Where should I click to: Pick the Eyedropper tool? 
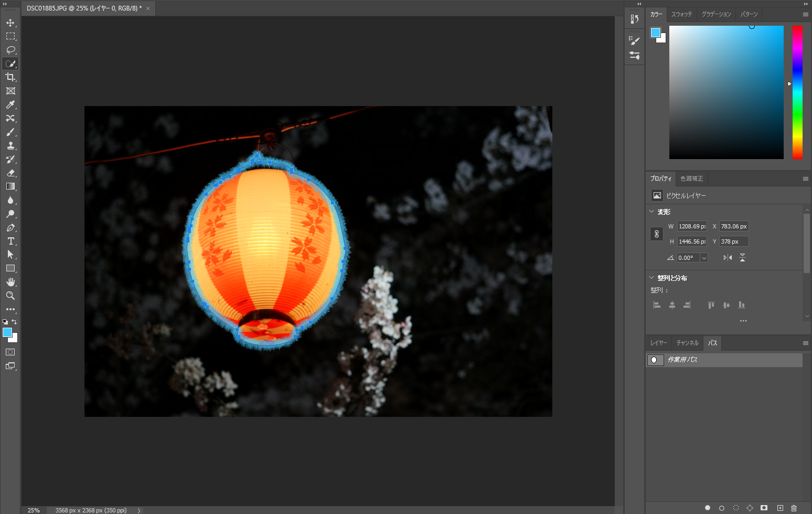point(10,105)
